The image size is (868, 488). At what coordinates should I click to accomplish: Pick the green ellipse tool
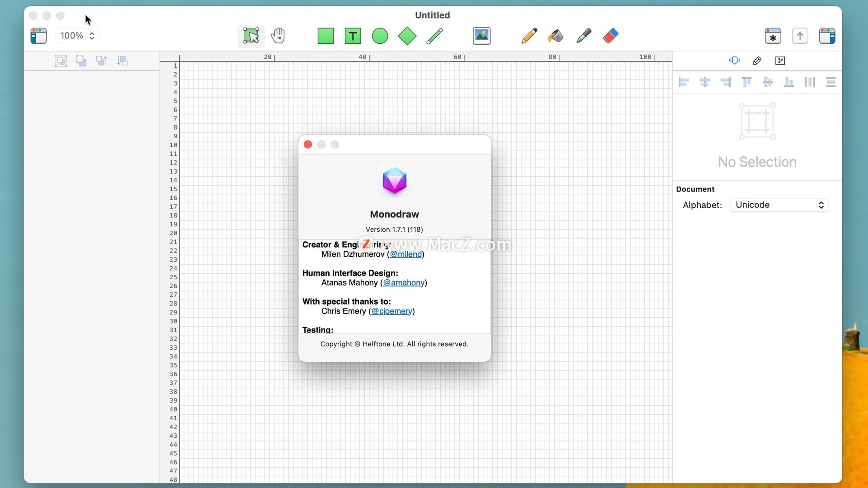(380, 36)
